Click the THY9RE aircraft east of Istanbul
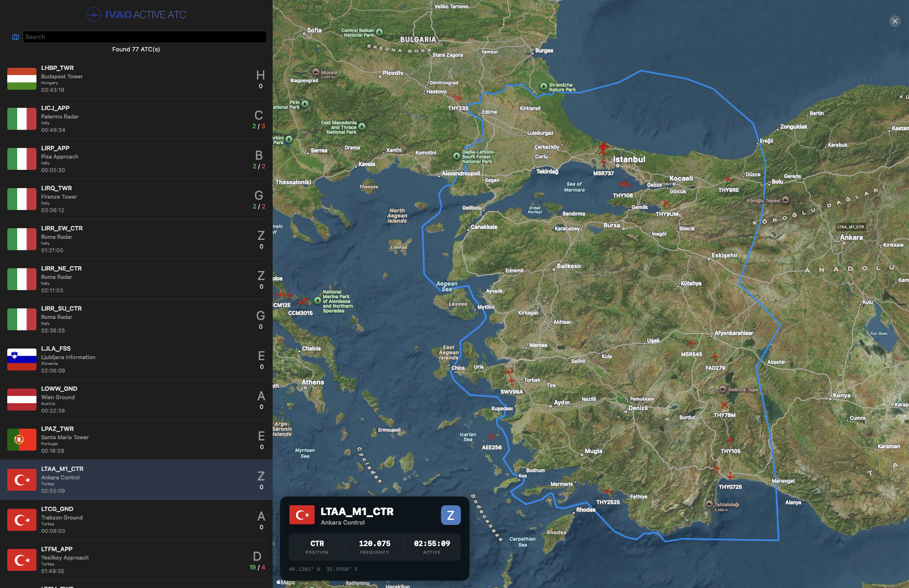The width and height of the screenshot is (909, 588). click(x=728, y=179)
